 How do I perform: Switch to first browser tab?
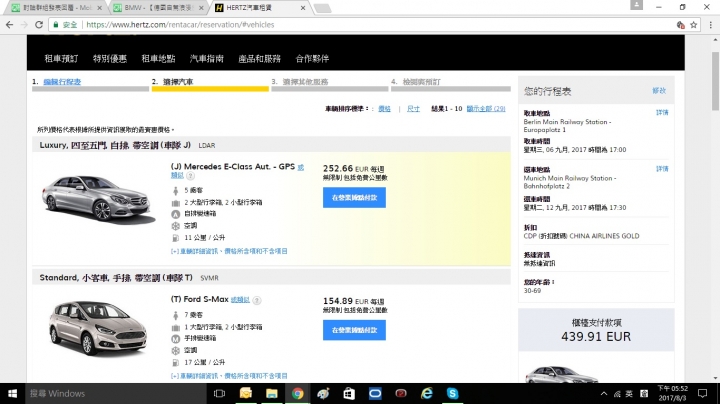56,8
